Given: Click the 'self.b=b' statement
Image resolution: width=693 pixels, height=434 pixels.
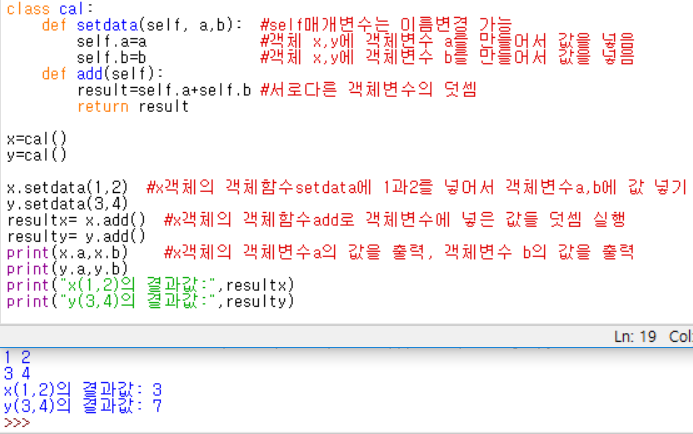Looking at the screenshot, I should pyautogui.click(x=111, y=58).
